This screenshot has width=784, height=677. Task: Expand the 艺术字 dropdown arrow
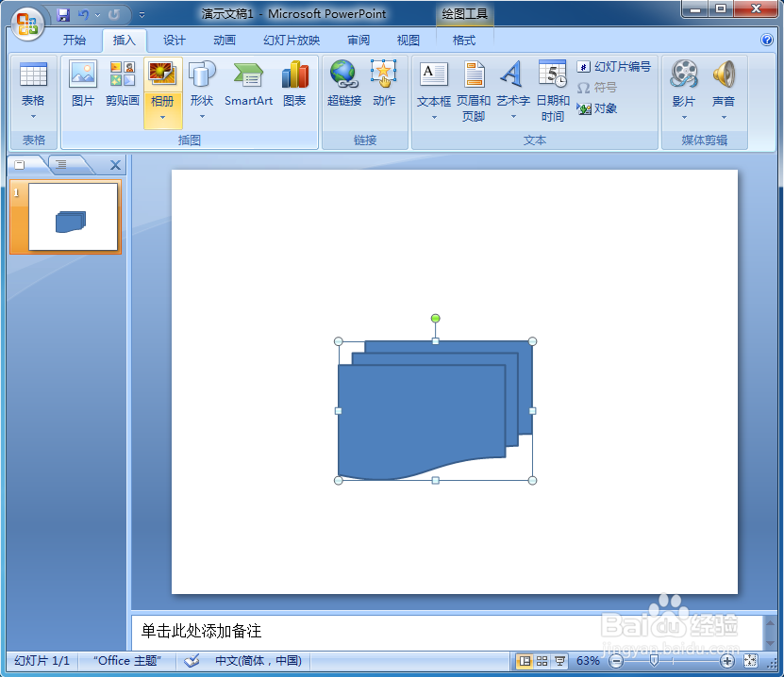click(x=513, y=116)
